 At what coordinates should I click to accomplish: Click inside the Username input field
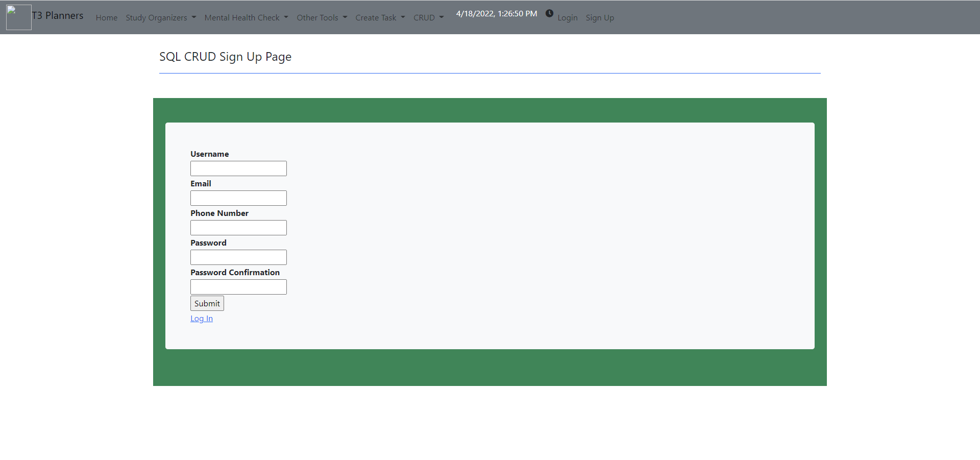point(238,168)
